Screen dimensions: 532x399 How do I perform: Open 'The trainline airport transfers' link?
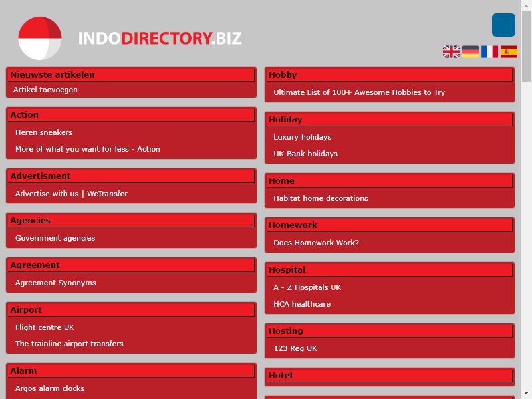click(x=69, y=344)
